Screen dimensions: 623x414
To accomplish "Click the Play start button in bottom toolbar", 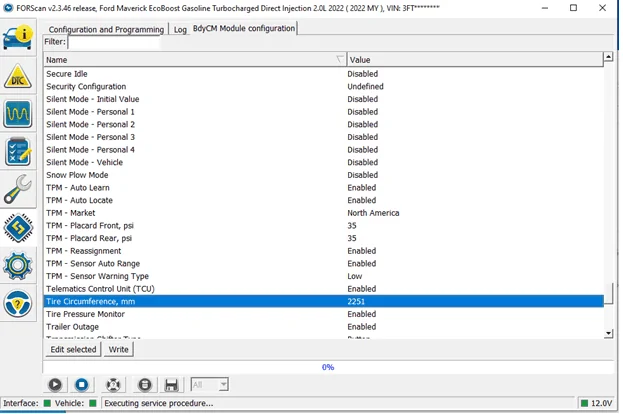I will coord(55,385).
